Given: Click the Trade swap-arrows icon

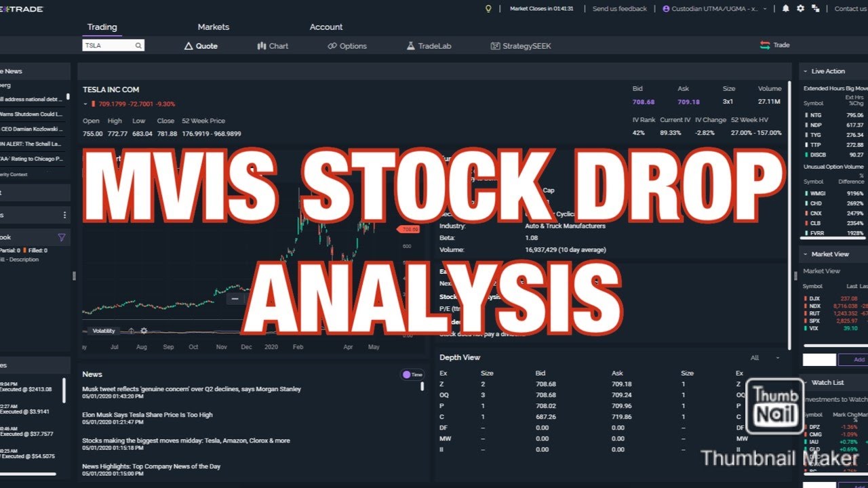Looking at the screenshot, I should pyautogui.click(x=765, y=45).
